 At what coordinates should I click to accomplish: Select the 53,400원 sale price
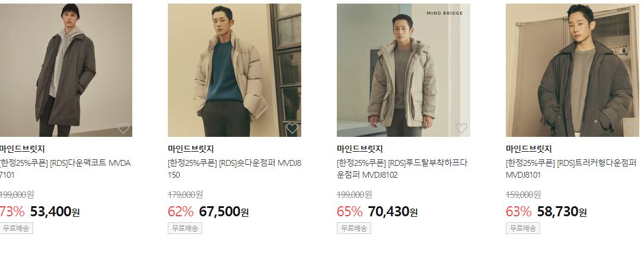(x=55, y=212)
